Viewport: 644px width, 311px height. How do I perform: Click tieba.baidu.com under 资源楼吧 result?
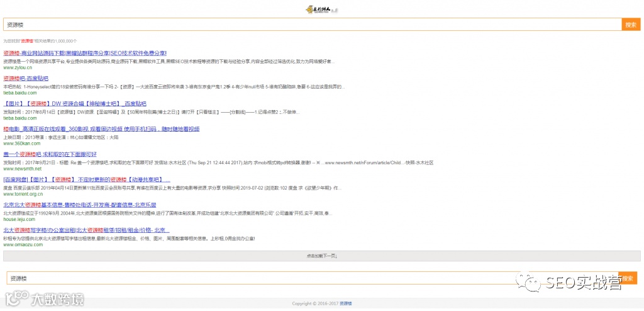20,93
